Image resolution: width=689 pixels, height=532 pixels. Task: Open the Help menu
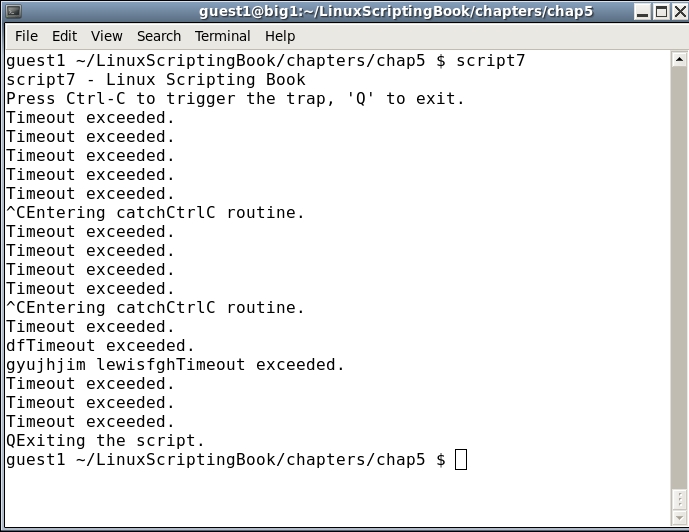280,36
